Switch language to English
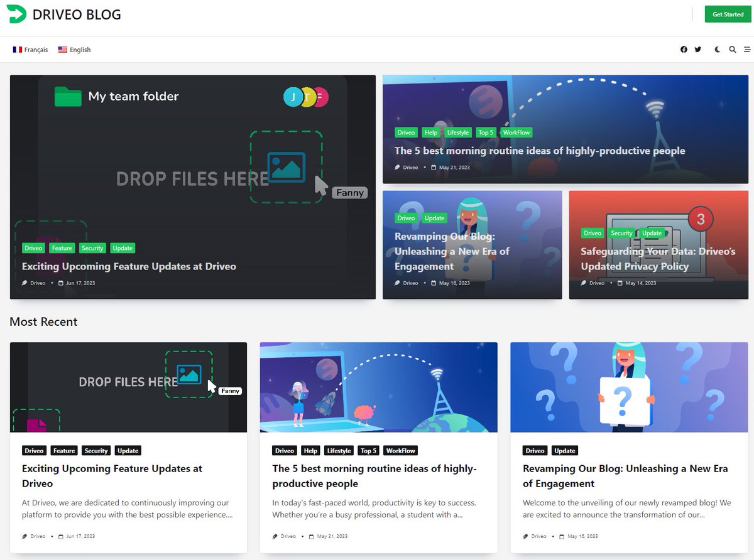 74,50
